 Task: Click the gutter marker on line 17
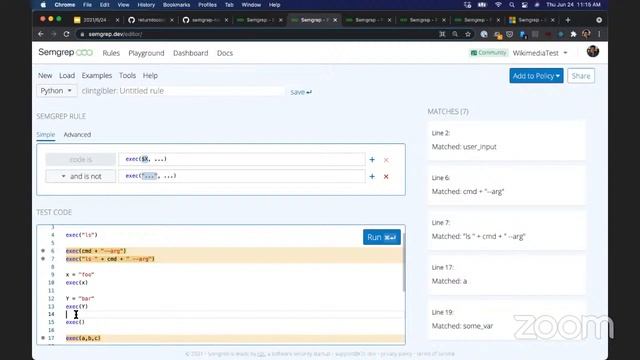[43, 338]
